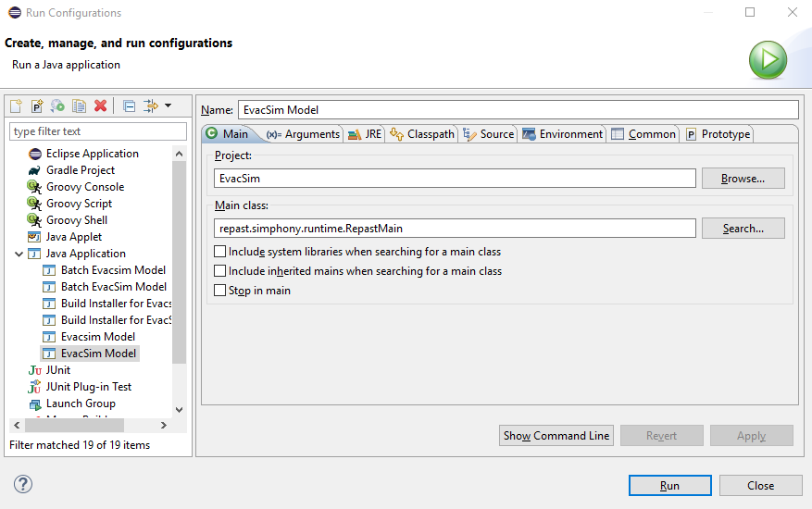Click the tree horizontal scroll right arrow
812x509 pixels.
pos(164,425)
